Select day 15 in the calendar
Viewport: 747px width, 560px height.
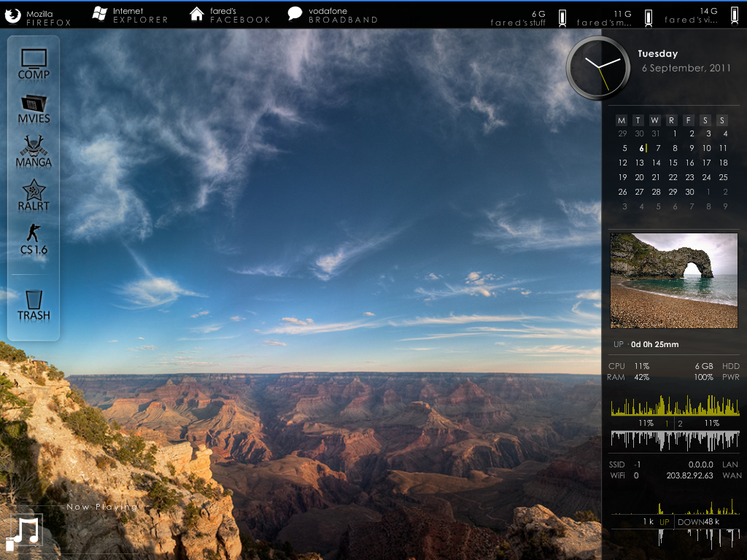coord(673,163)
